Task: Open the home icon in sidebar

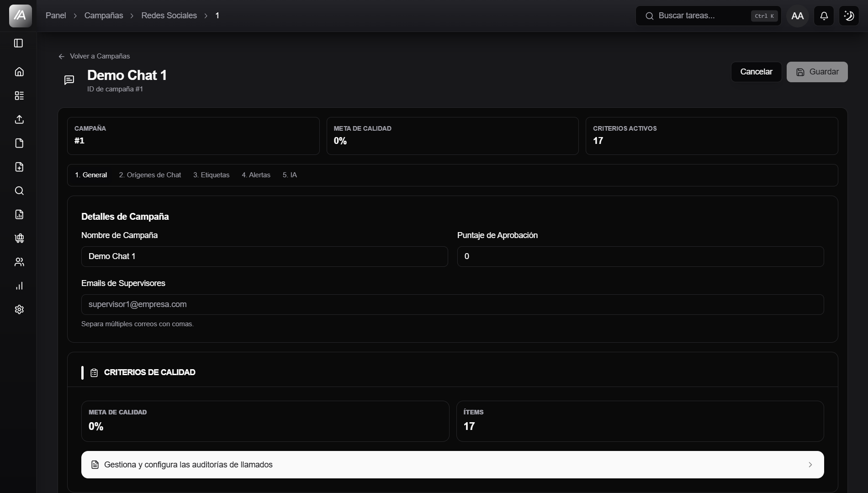Action: click(19, 72)
